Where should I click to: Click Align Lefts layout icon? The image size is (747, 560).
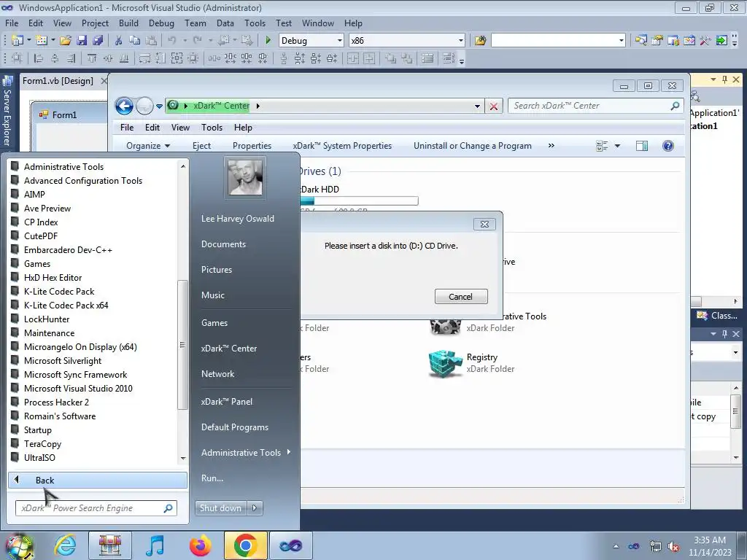coord(39,58)
